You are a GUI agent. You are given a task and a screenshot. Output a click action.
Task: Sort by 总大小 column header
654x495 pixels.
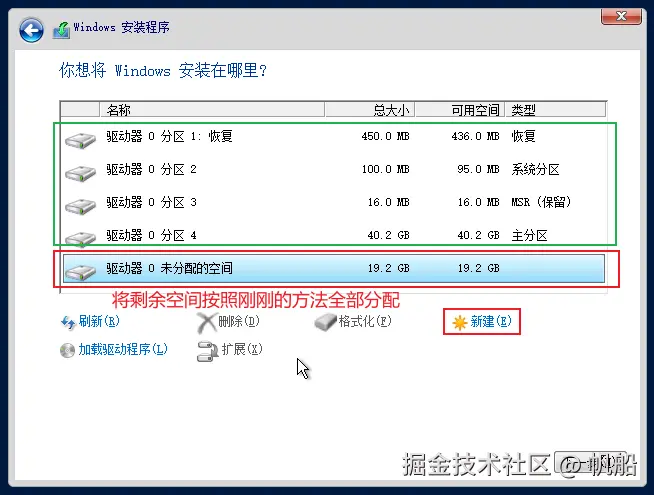(370, 110)
